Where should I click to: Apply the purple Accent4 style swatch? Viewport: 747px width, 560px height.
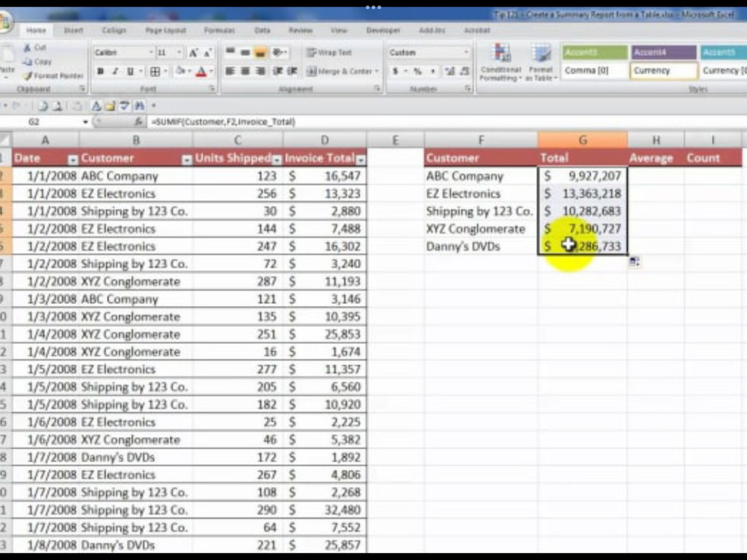click(x=663, y=52)
